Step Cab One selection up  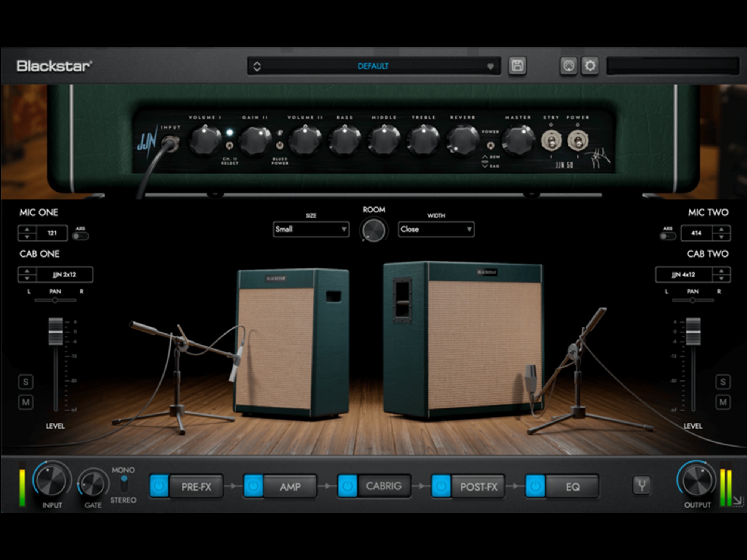click(27, 271)
